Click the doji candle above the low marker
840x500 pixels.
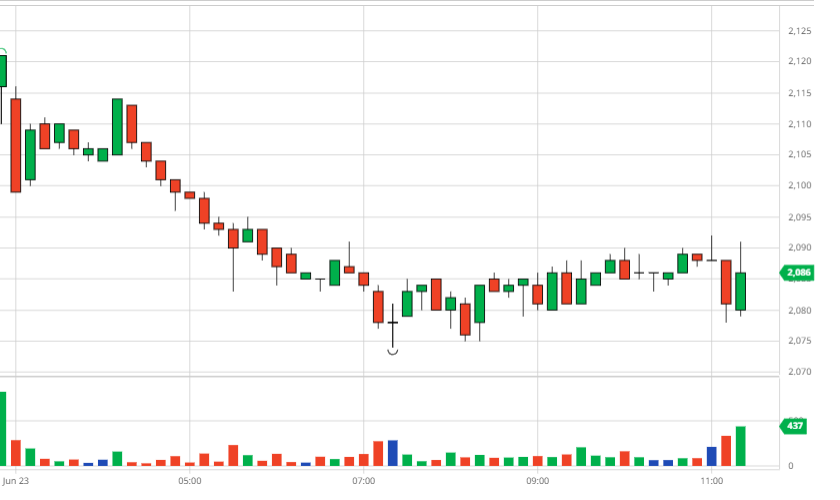[393, 325]
